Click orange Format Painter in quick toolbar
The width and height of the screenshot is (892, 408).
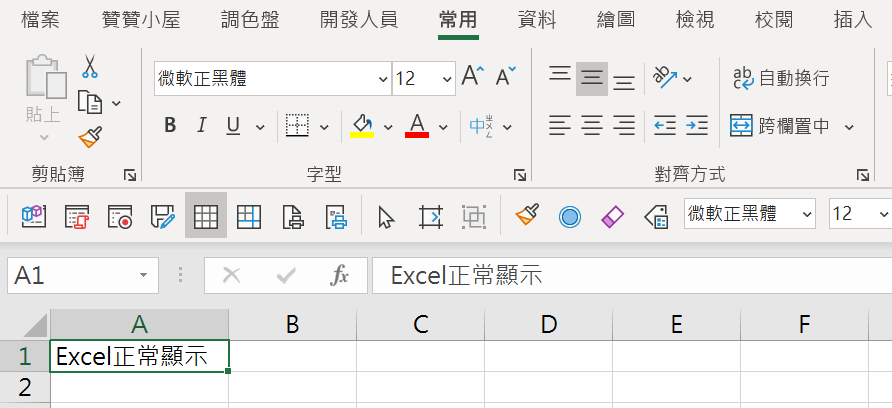coord(527,215)
